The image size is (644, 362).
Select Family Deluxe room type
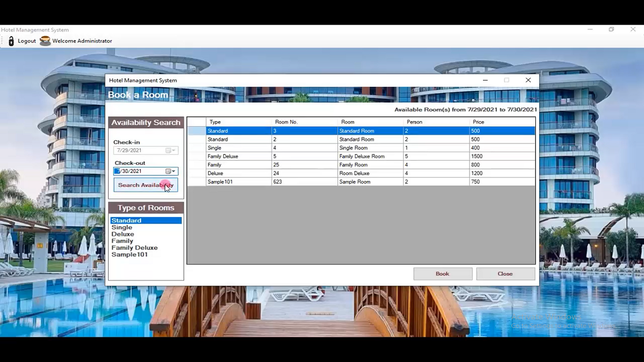point(134,247)
